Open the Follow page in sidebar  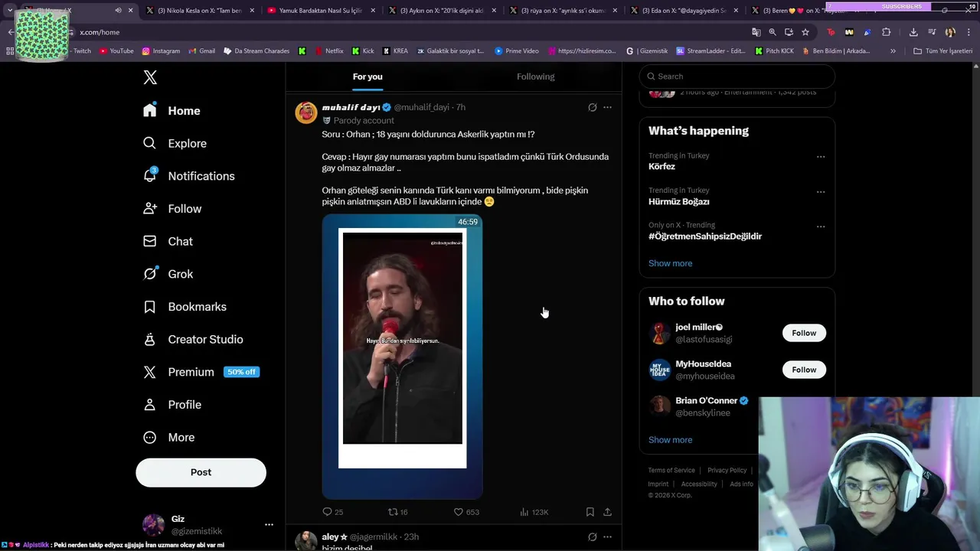(172, 209)
